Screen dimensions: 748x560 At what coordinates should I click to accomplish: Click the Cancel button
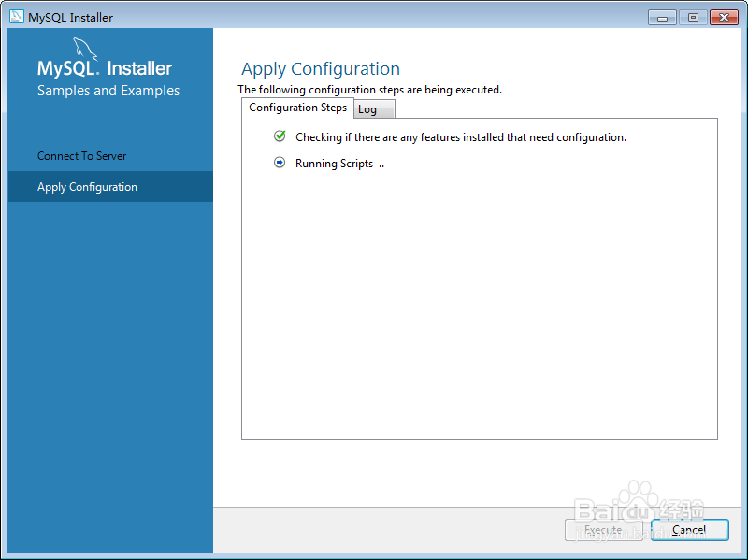pos(689,530)
